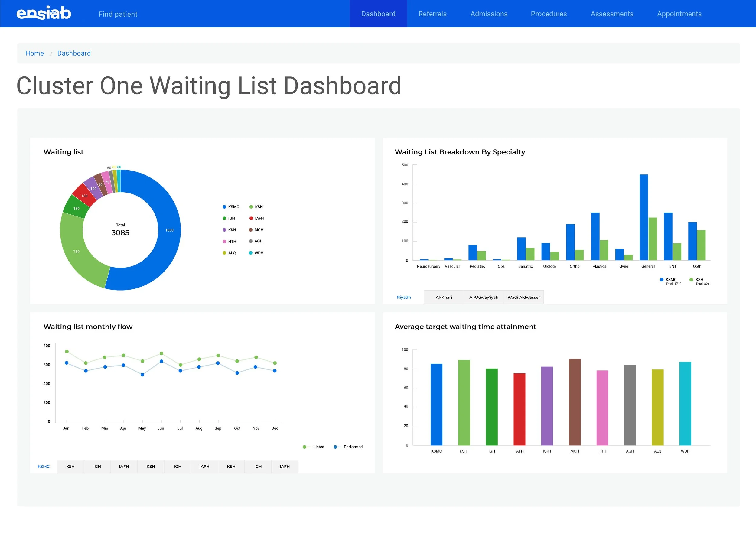Select the Al-Quway'iyah option
756x543 pixels.
(x=484, y=297)
